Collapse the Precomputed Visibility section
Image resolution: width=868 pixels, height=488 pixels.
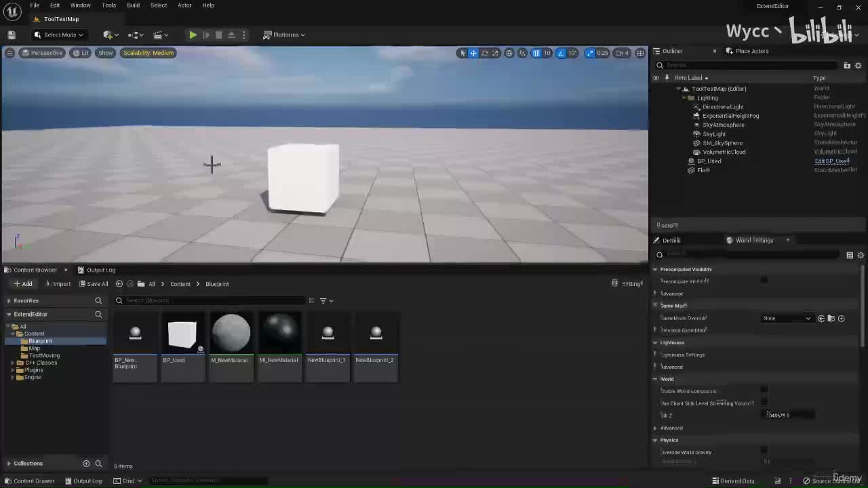click(655, 269)
